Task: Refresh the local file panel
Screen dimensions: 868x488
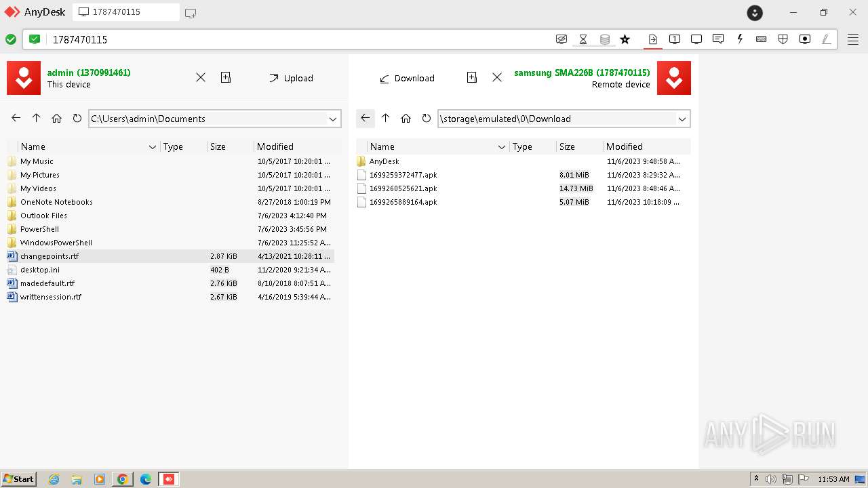Action: pos(77,118)
